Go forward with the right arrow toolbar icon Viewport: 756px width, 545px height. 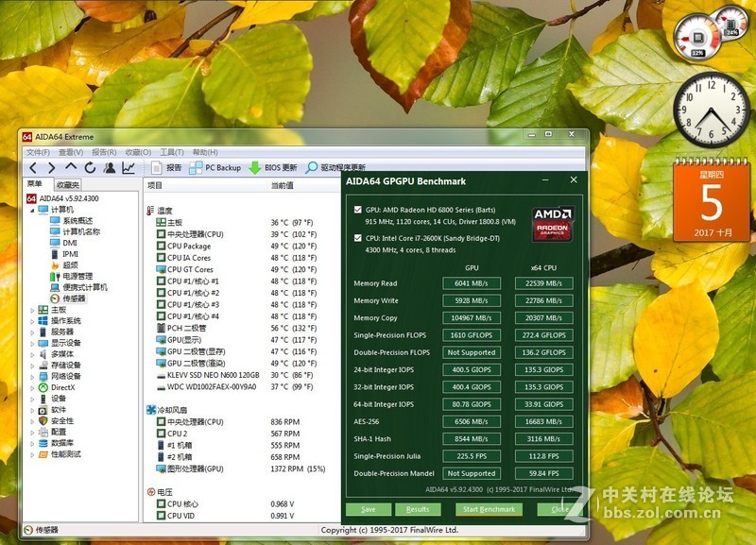pyautogui.click(x=52, y=168)
